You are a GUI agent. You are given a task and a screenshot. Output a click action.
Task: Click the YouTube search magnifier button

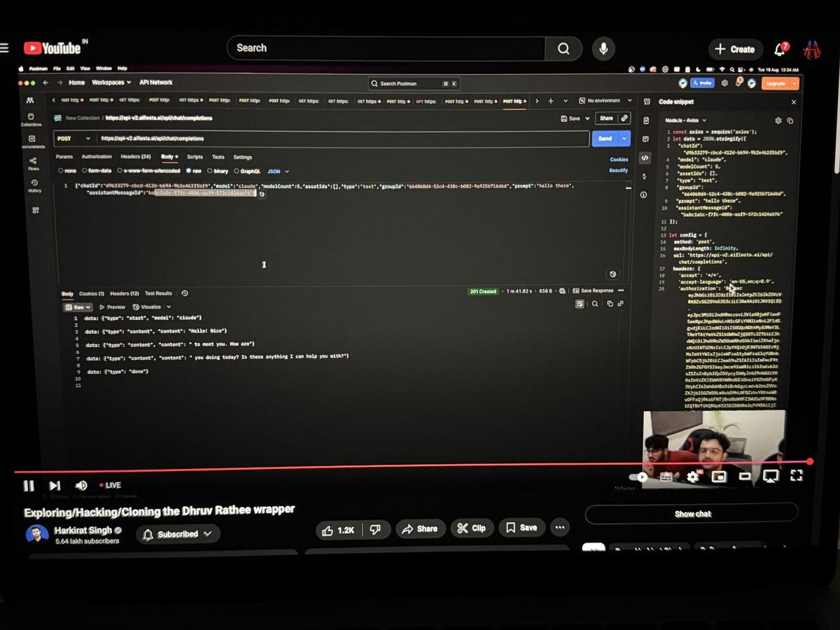pyautogui.click(x=563, y=48)
